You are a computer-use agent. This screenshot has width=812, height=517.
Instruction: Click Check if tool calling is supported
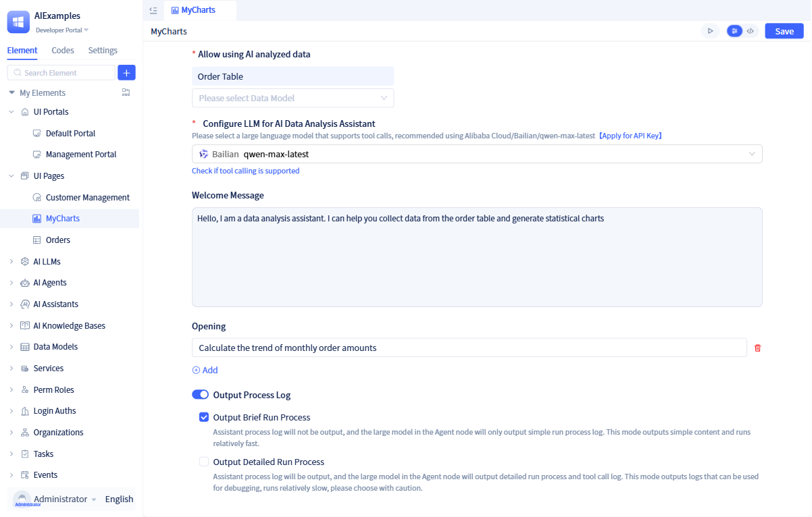pyautogui.click(x=245, y=171)
